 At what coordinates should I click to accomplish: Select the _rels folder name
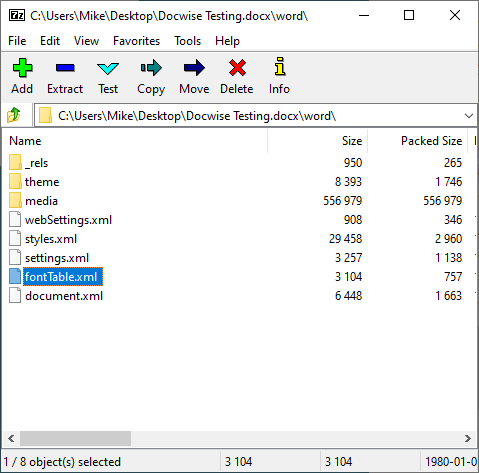tap(37, 163)
